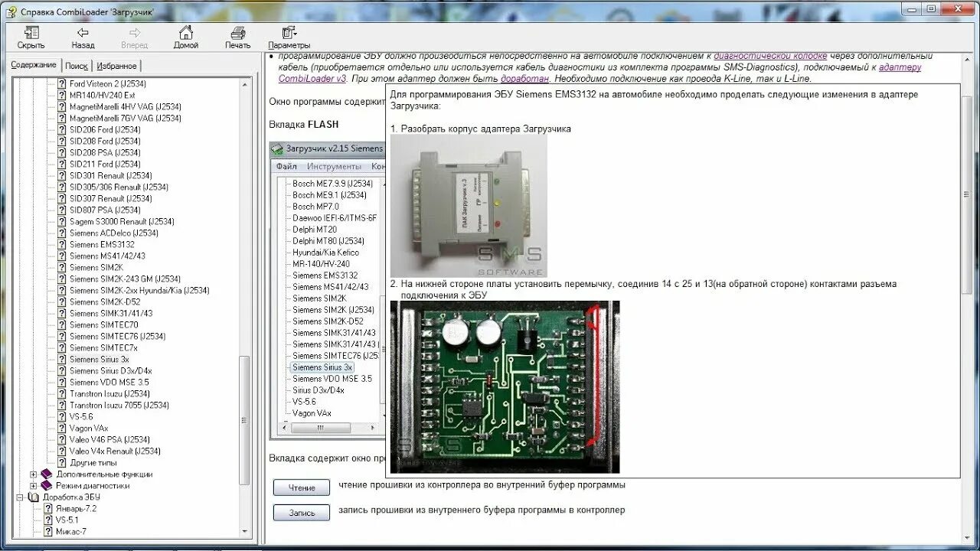Select Sirius D3x/D4x in Загрузчик list

tap(318, 390)
